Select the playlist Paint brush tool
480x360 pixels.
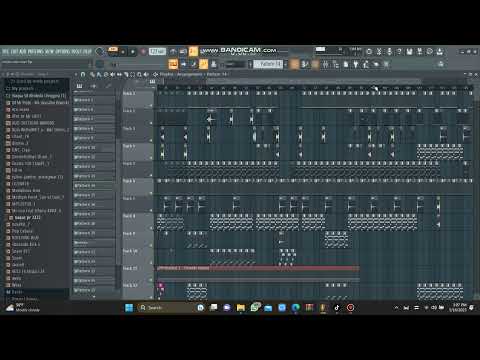[99, 74]
